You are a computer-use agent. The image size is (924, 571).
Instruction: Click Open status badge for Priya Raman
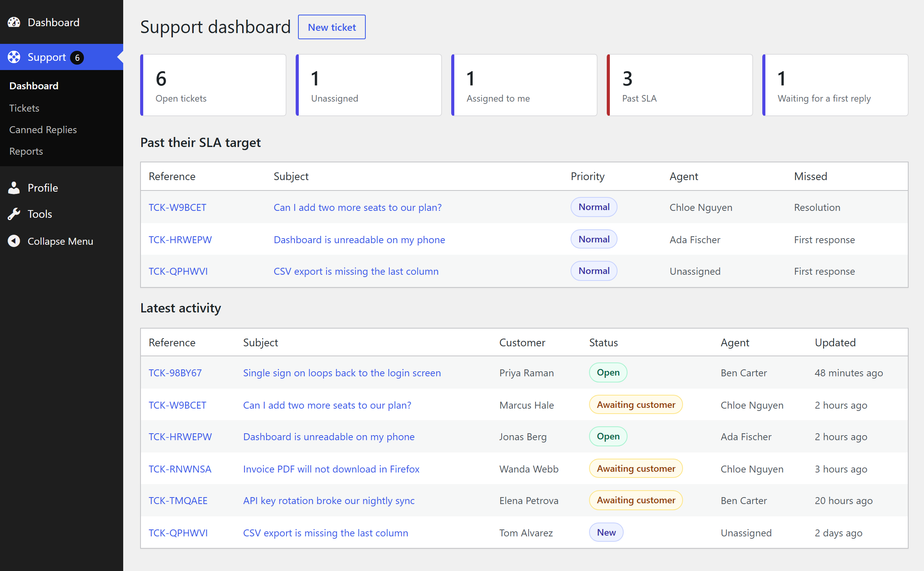coord(608,372)
